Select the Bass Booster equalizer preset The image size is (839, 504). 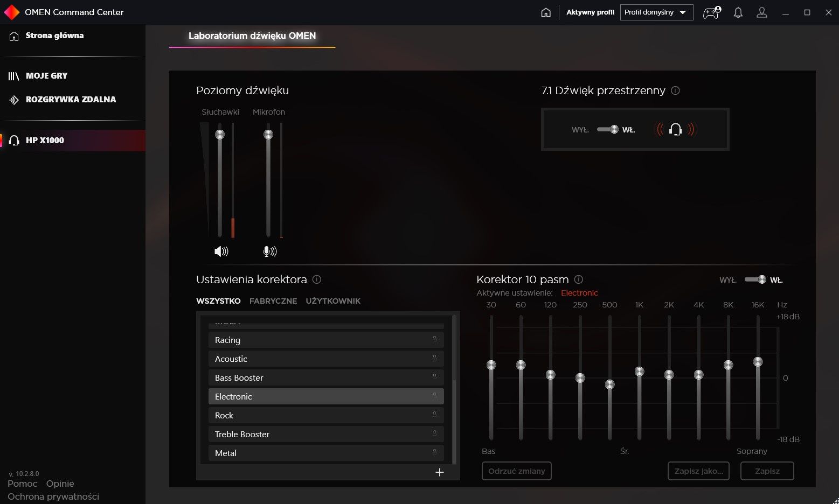point(326,377)
